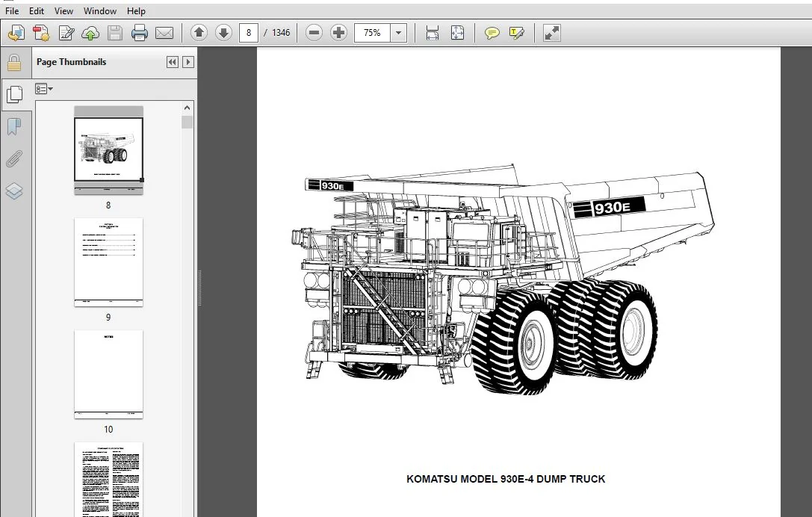
Task: Click the Edit PDF pencil icon
Action: click(66, 33)
